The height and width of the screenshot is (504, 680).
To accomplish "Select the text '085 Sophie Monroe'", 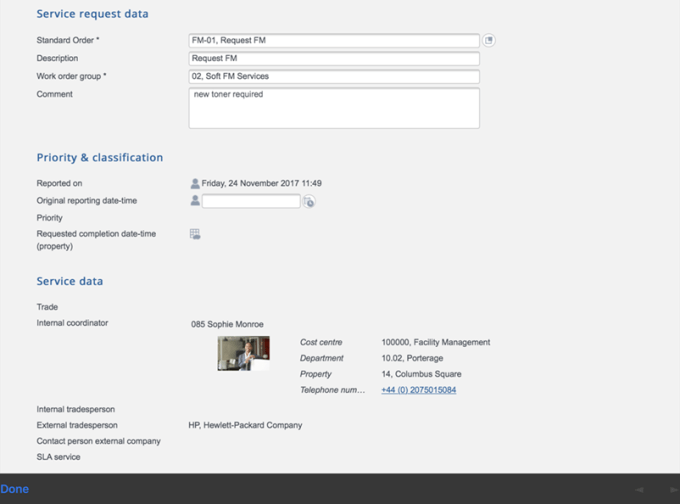I will click(x=227, y=324).
